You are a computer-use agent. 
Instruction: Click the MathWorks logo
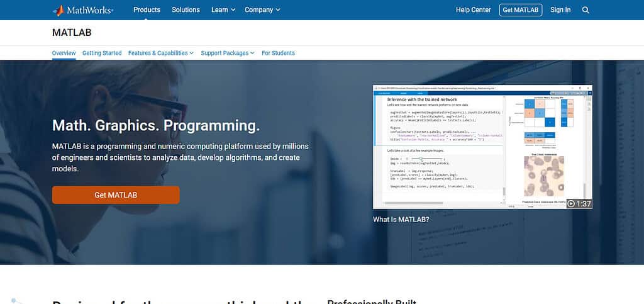click(83, 10)
